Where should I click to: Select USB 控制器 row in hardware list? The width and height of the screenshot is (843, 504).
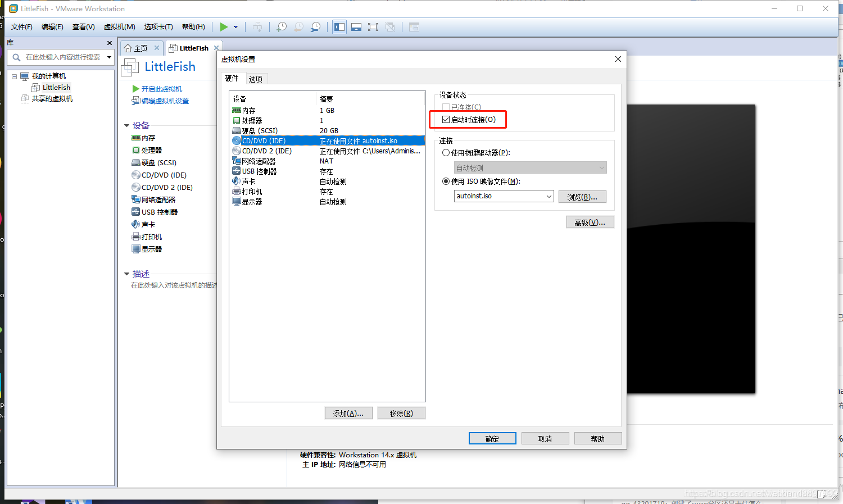(327, 171)
